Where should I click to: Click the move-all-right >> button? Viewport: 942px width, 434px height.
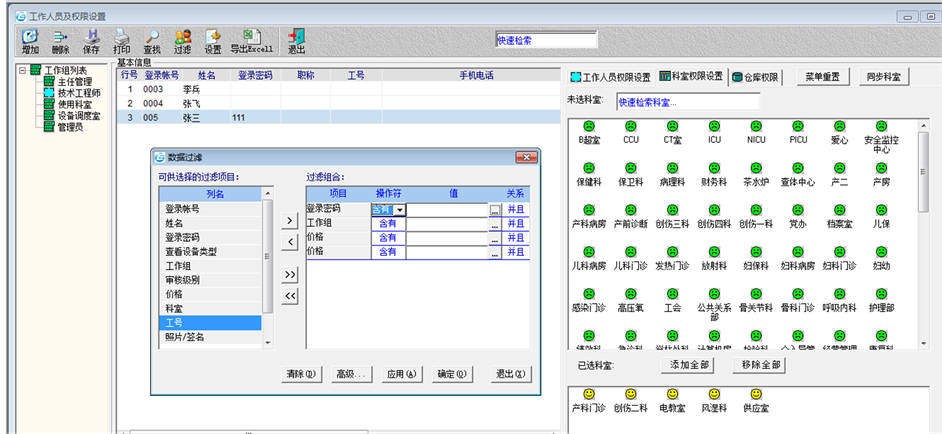pyautogui.click(x=289, y=274)
